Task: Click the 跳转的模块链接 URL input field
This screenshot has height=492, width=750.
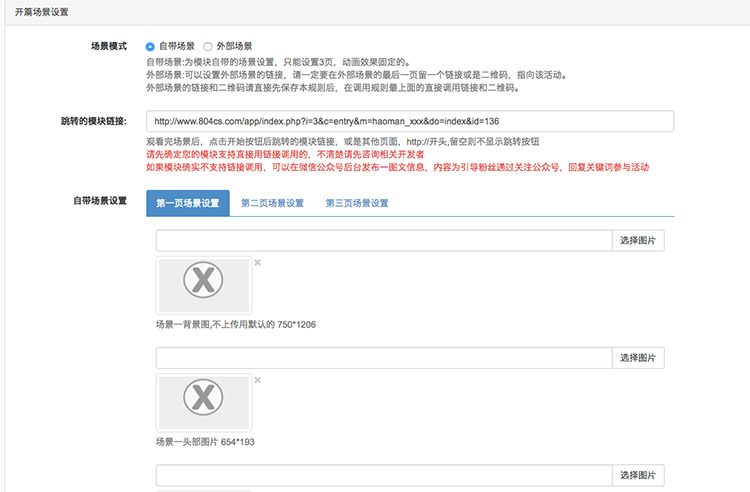Action: point(410,121)
